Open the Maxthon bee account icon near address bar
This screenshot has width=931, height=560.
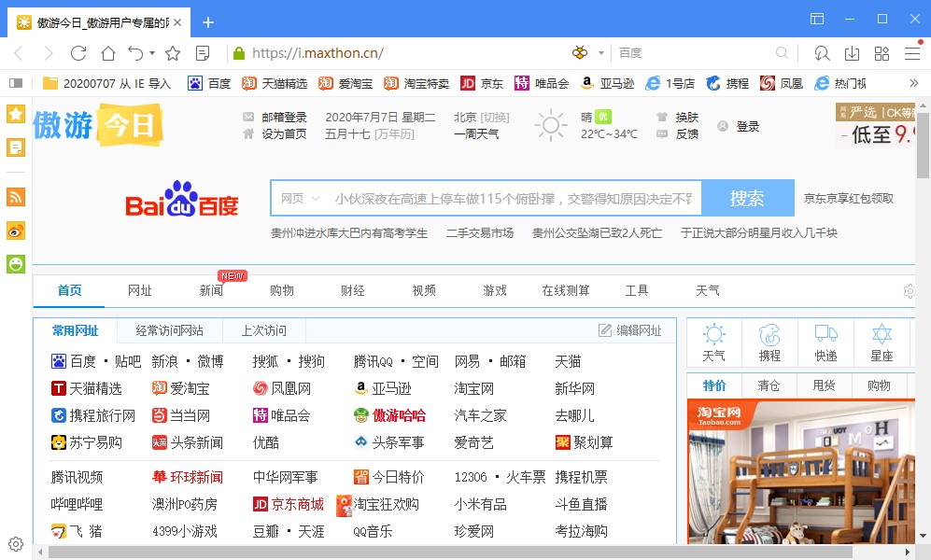tap(577, 53)
